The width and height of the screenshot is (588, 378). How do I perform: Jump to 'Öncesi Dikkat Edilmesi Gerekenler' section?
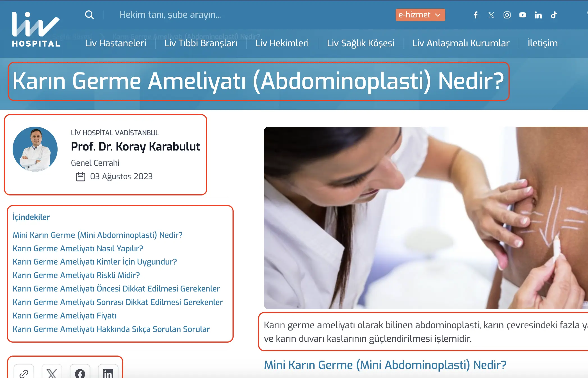point(116,289)
